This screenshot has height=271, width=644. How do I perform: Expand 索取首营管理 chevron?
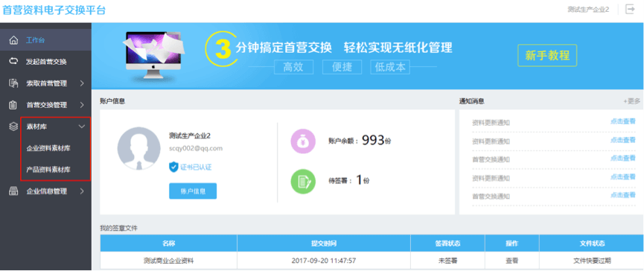click(82, 83)
